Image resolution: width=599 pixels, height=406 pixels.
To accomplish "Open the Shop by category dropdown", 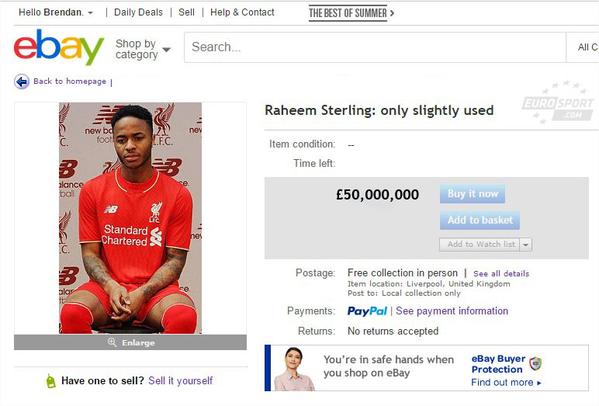I will point(143,49).
